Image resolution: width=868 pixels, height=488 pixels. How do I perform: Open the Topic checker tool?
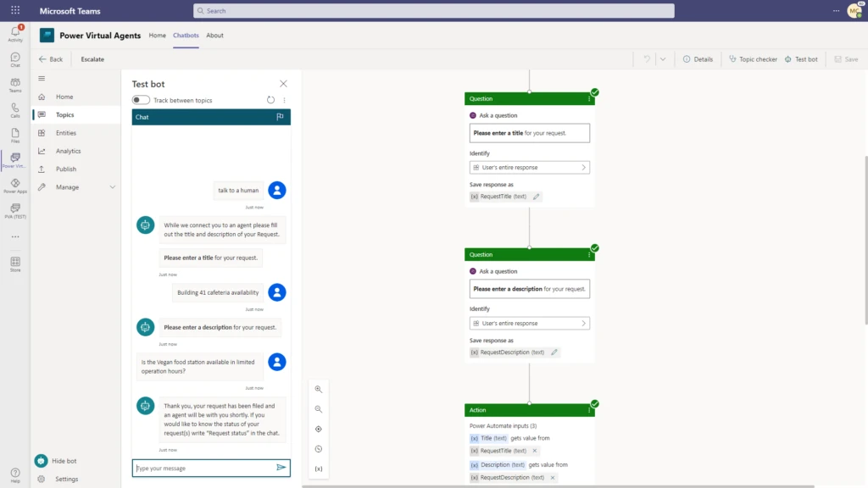(754, 59)
